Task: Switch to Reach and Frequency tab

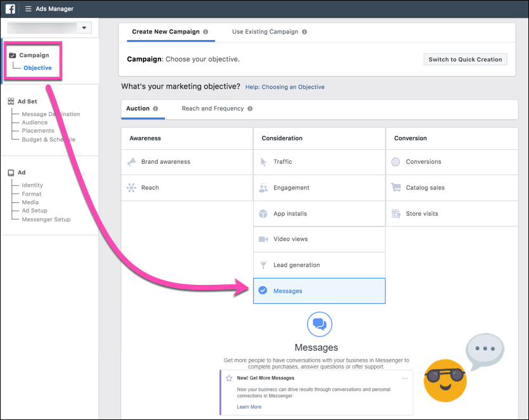Action: pos(212,108)
